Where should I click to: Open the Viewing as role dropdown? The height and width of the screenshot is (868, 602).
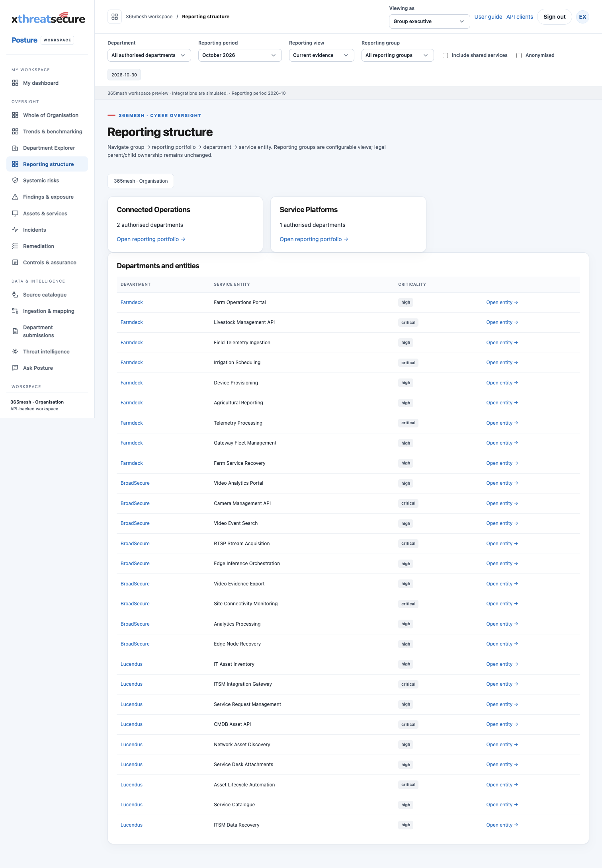pyautogui.click(x=430, y=21)
